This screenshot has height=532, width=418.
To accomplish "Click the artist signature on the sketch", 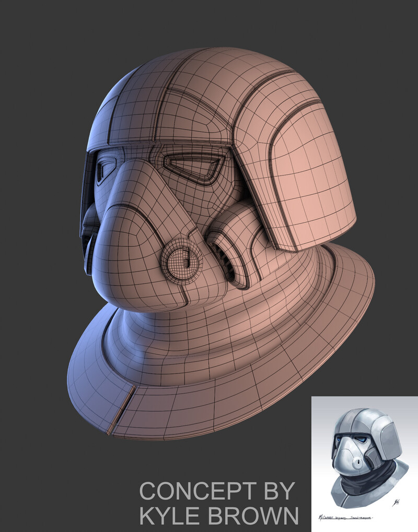I will pyautogui.click(x=397, y=501).
